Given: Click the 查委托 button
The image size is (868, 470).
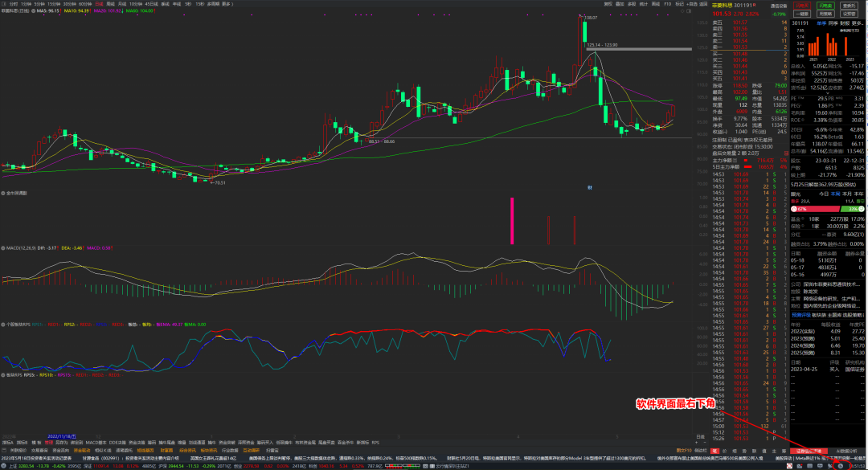Looking at the screenshot, I should [850, 6].
